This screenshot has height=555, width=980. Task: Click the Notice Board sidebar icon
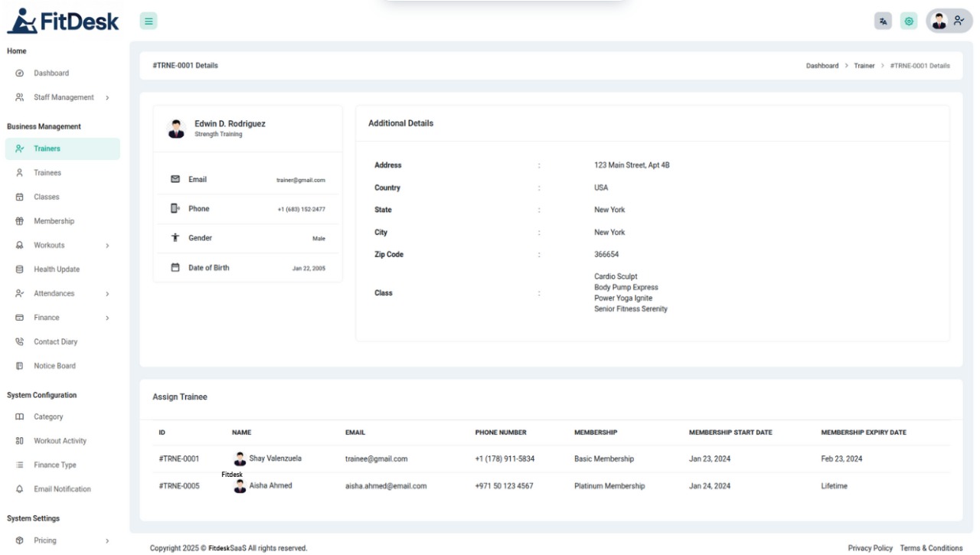[x=20, y=366]
